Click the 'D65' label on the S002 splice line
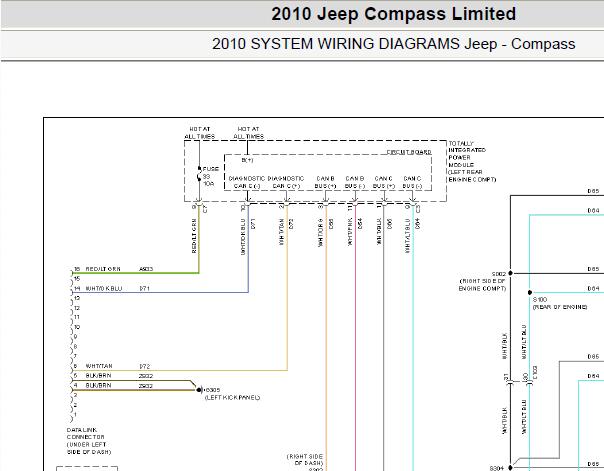604x471 pixels. [x=594, y=269]
